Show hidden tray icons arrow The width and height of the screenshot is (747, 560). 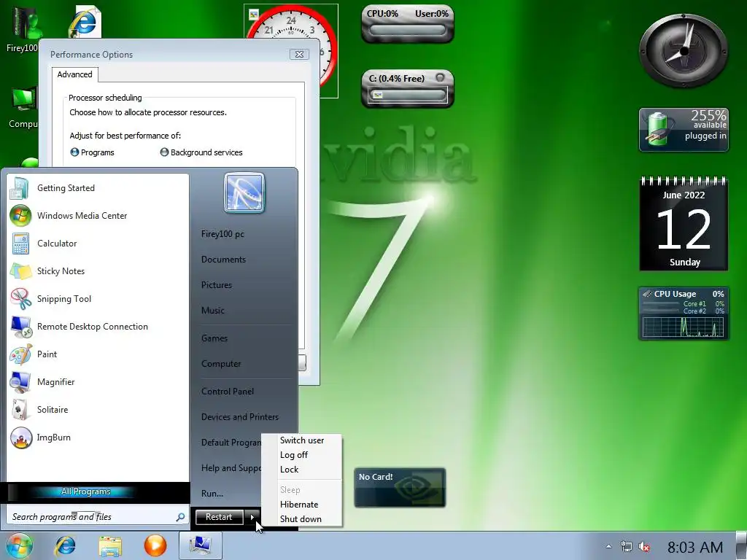(608, 547)
